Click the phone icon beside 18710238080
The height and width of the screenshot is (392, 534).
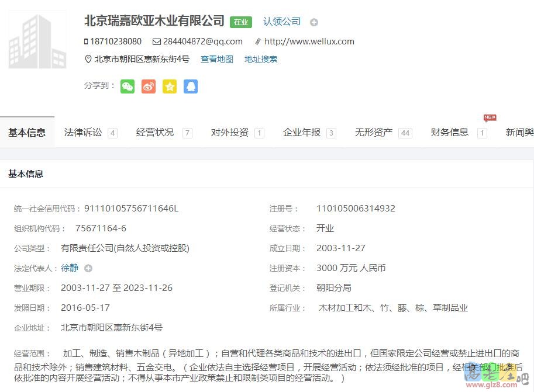87,41
